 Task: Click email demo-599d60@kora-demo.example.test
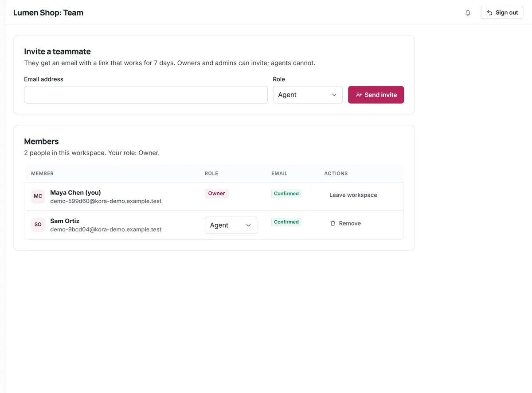(106, 201)
